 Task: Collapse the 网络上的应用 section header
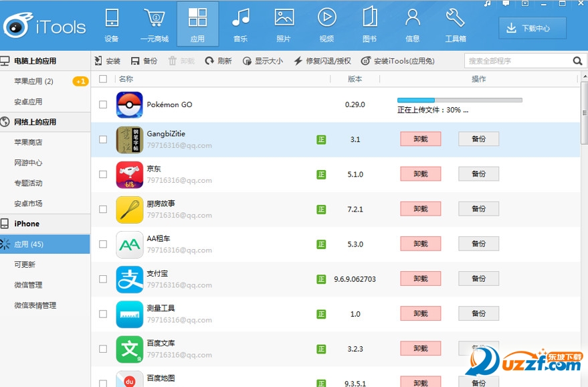[45, 122]
